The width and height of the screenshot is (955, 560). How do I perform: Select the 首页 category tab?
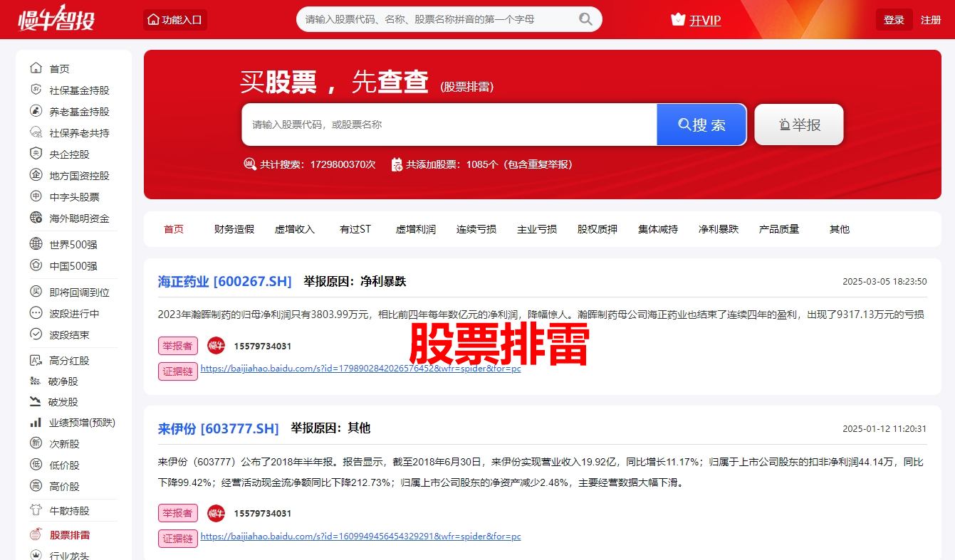pyautogui.click(x=174, y=229)
